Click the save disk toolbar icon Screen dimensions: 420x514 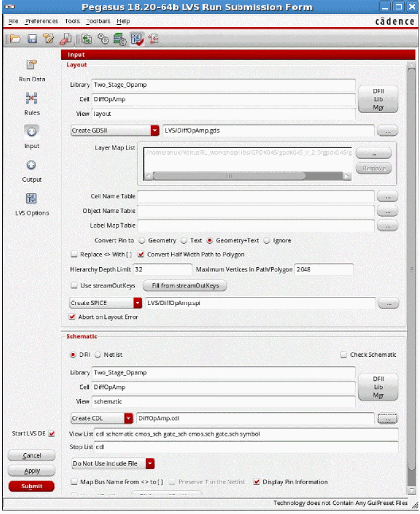pos(32,39)
